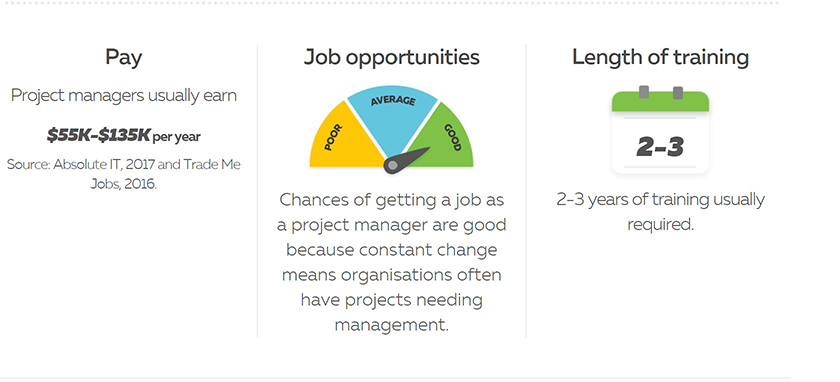Screen dimensions: 840x382
Task: Click the word 'management.' in job description
Action: [392, 325]
